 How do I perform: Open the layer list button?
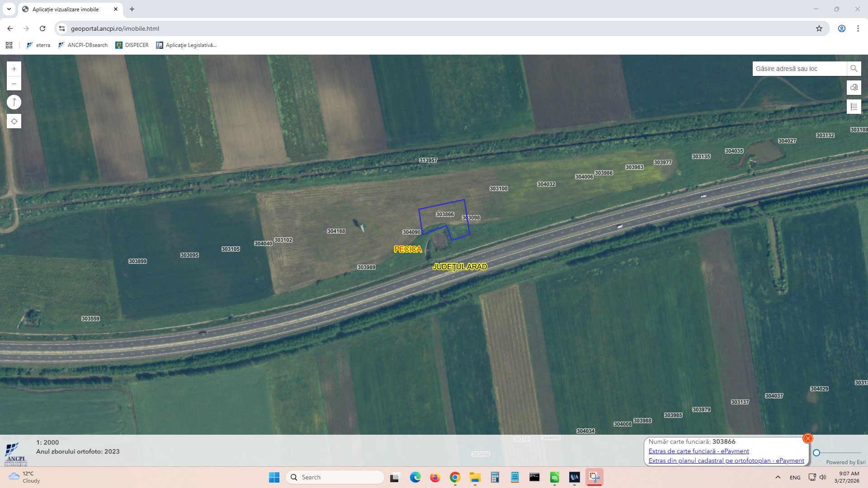click(854, 107)
